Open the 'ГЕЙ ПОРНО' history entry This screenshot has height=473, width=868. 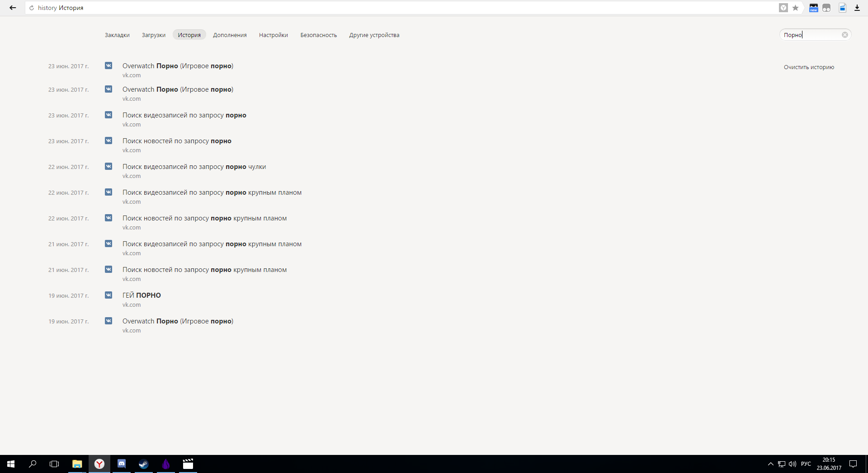pos(142,295)
